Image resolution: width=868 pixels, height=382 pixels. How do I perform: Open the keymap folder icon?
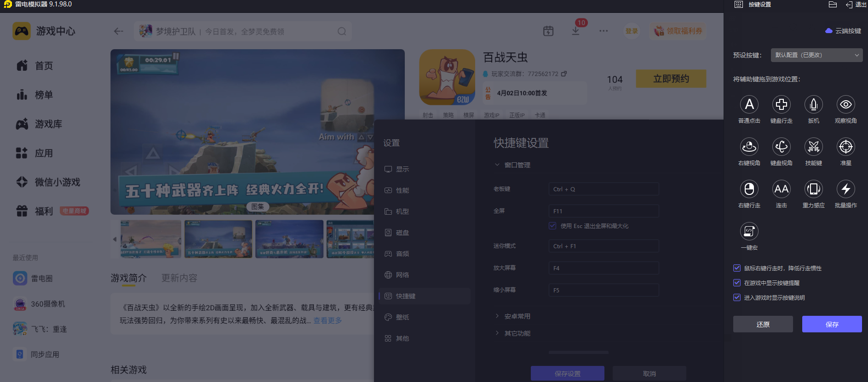pos(833,5)
